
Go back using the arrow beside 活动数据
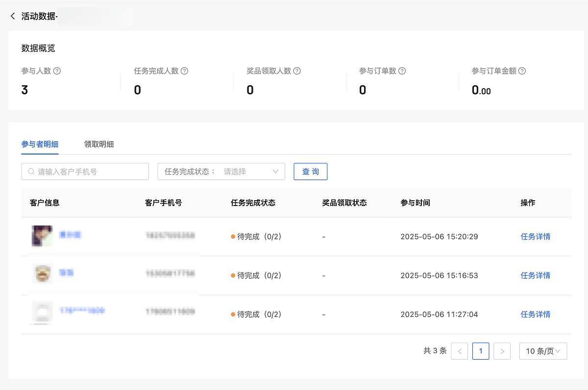(x=13, y=16)
